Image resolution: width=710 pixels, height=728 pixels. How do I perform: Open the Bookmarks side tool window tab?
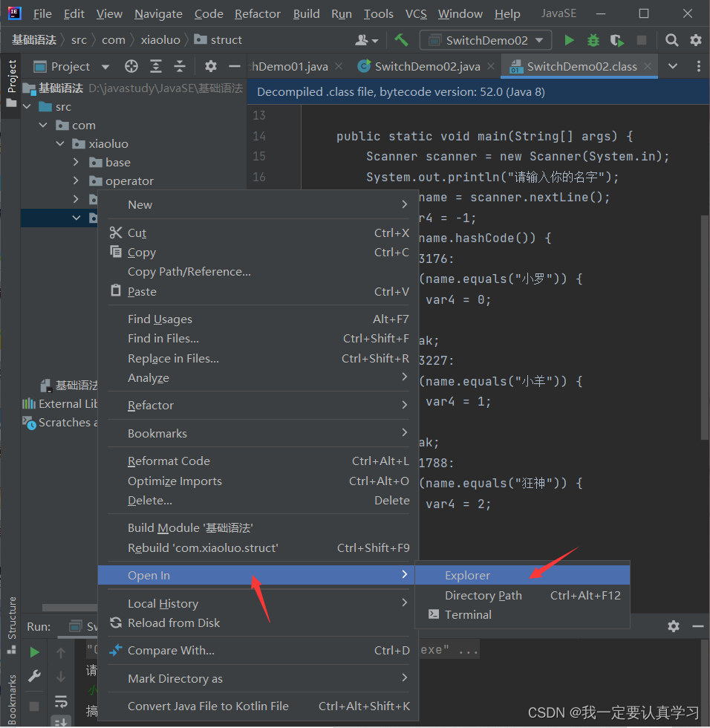(x=12, y=699)
